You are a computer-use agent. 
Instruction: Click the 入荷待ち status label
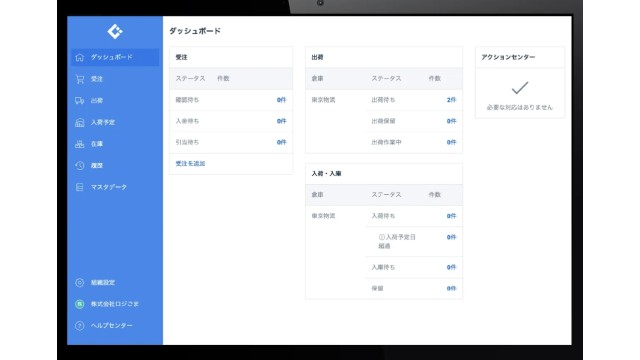383,216
